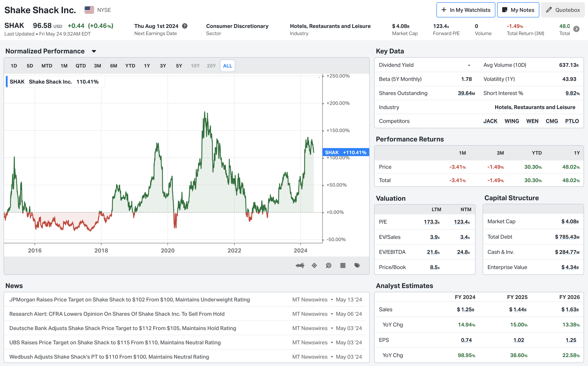Click the target-with-arrow icon below the chart
Image resolution: width=588 pixels, height=366 pixels.
[328, 265]
